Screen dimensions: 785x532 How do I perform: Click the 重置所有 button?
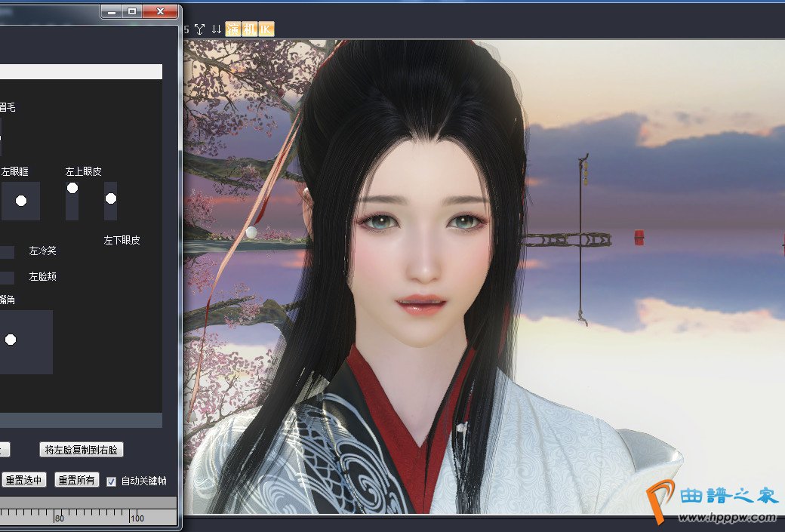pos(77,480)
